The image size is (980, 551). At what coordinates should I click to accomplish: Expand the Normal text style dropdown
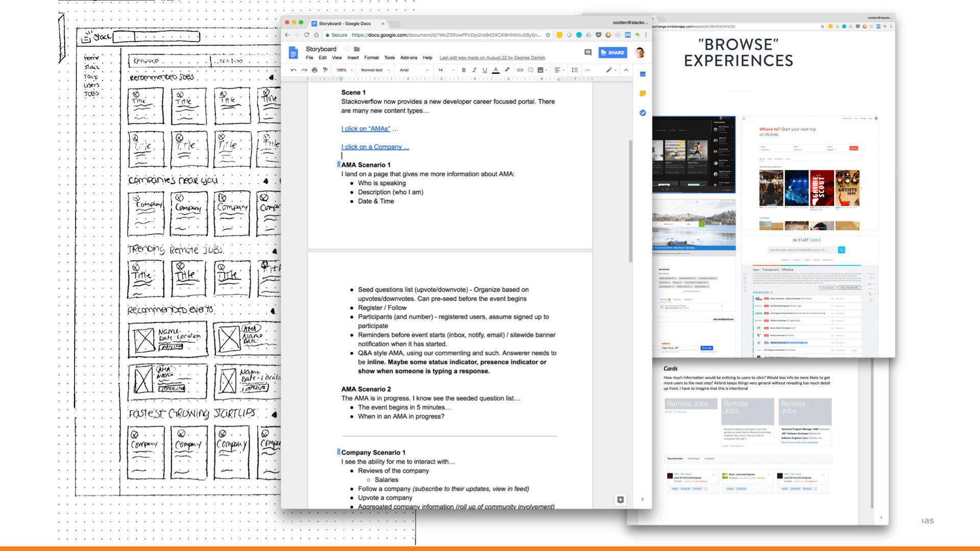pyautogui.click(x=375, y=70)
